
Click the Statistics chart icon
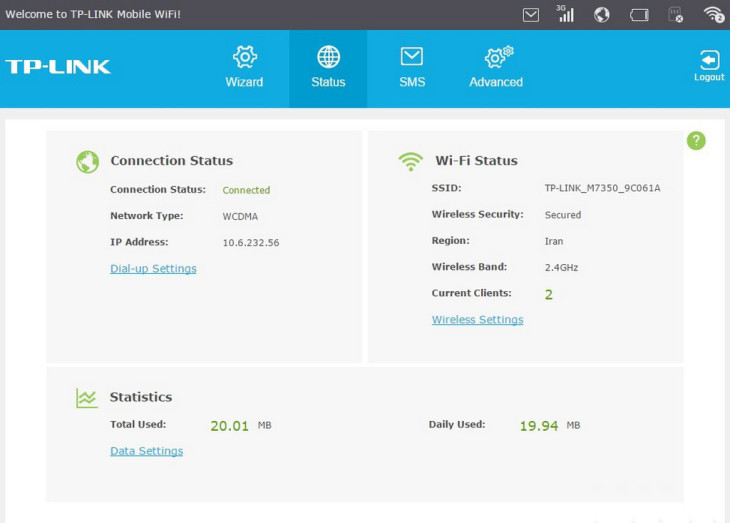coord(87,398)
